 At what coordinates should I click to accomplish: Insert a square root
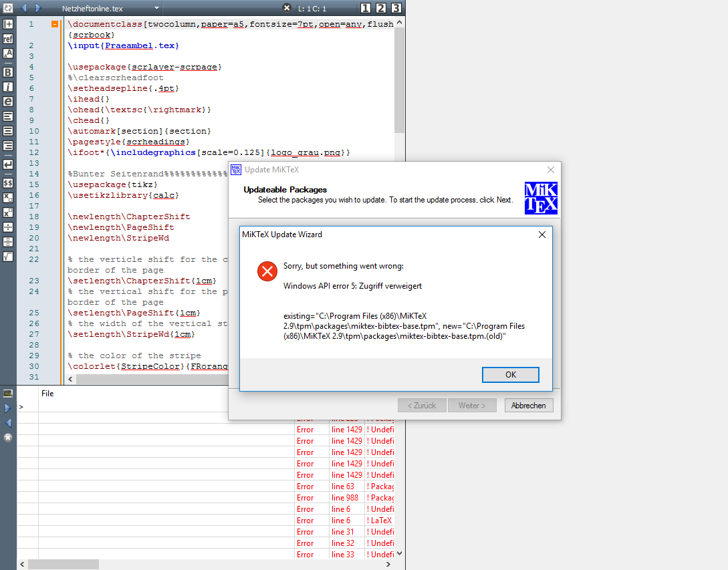(8, 257)
